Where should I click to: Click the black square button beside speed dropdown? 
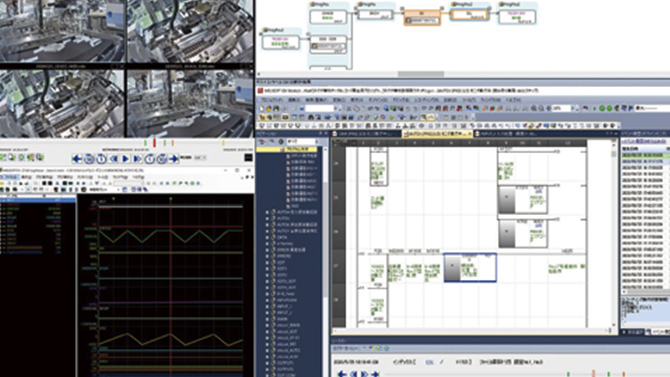[248, 158]
